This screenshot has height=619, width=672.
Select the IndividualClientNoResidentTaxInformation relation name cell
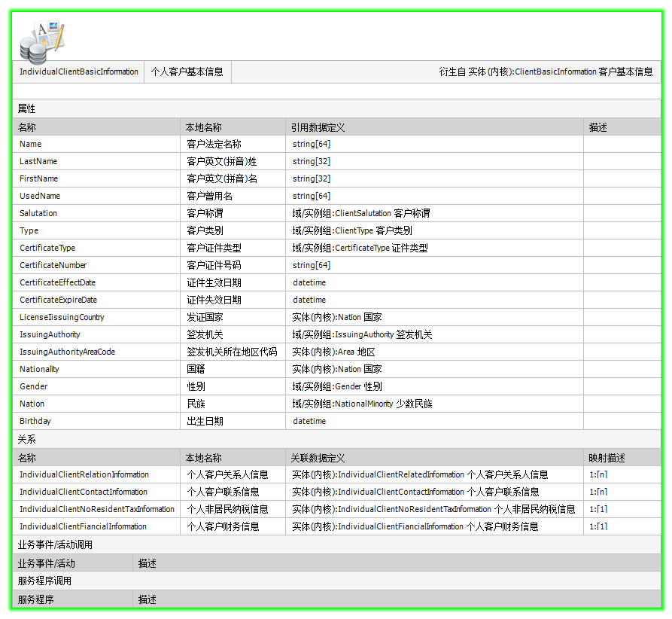(96, 509)
